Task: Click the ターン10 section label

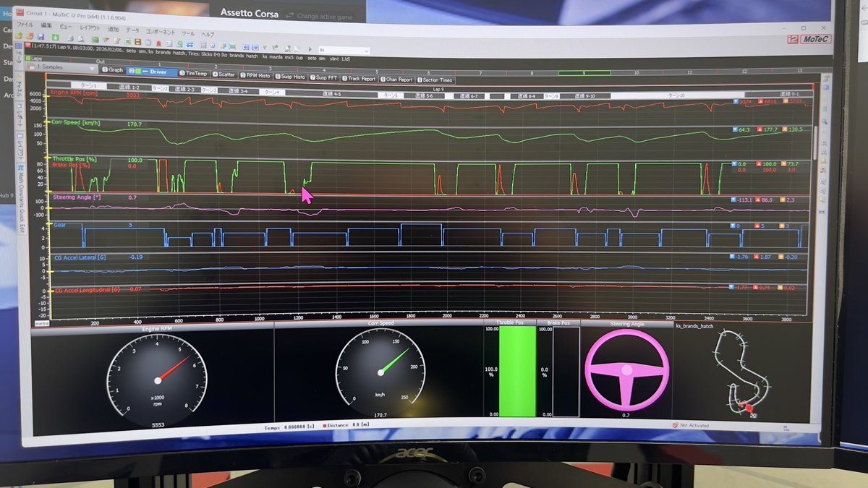Action: [676, 95]
